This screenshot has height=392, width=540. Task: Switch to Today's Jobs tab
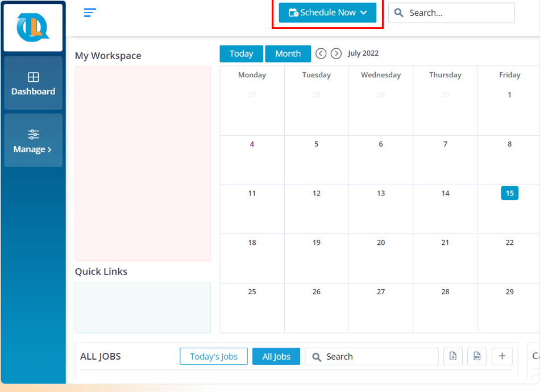[214, 356]
